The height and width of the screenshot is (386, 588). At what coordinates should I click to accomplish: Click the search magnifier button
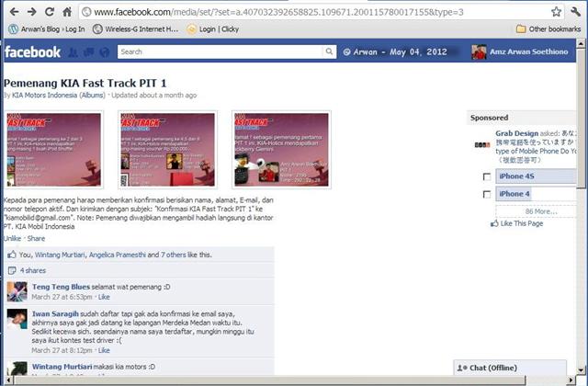[329, 51]
